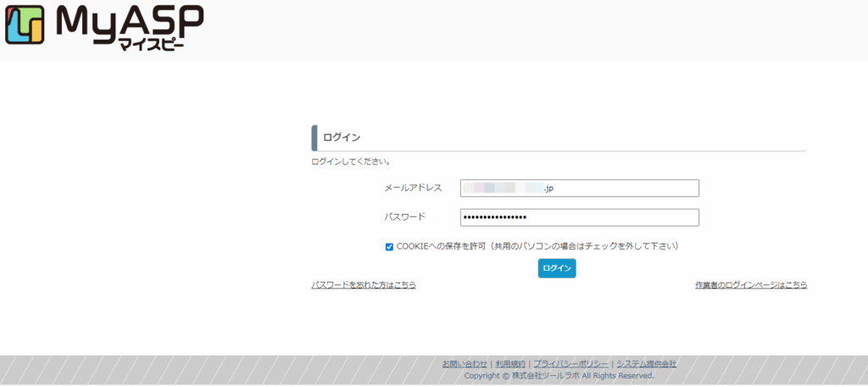Open パスワードを忘れた方はこちら link
868x387 pixels.
pyautogui.click(x=364, y=285)
